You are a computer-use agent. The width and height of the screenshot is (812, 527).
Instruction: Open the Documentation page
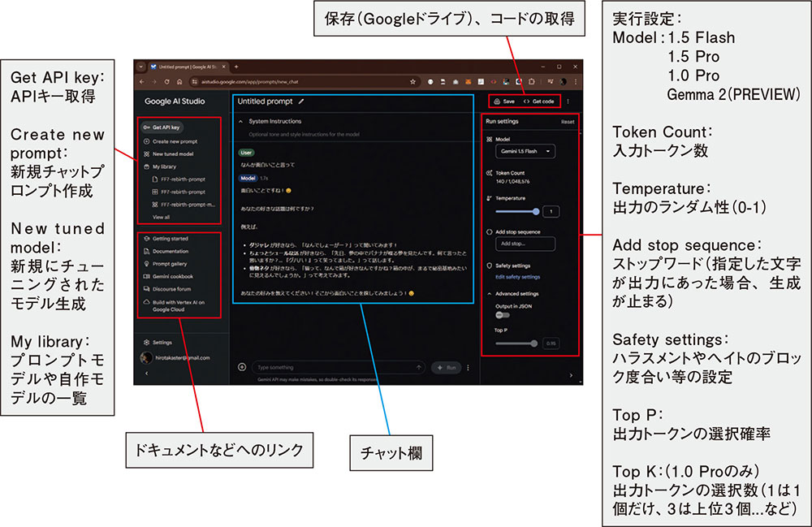tap(170, 250)
